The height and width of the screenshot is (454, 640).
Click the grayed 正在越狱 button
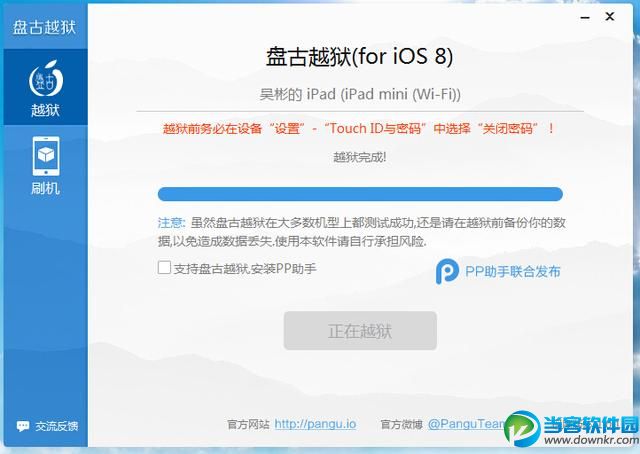(360, 331)
